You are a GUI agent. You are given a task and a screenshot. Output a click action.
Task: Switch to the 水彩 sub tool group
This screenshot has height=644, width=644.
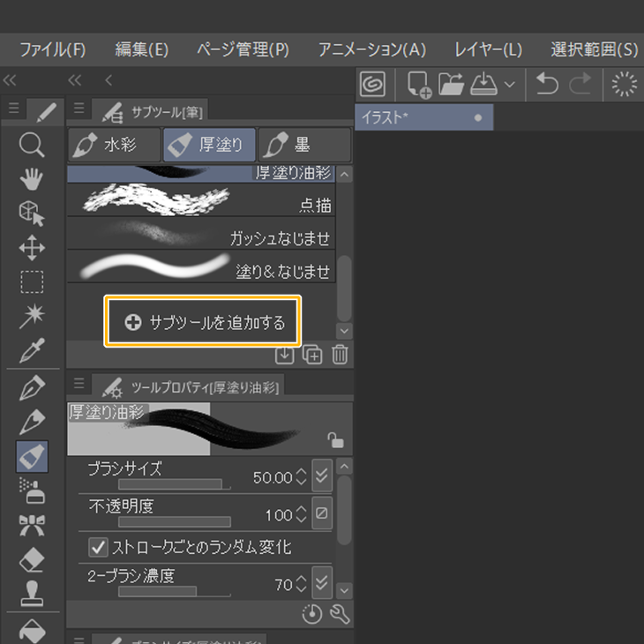(114, 145)
